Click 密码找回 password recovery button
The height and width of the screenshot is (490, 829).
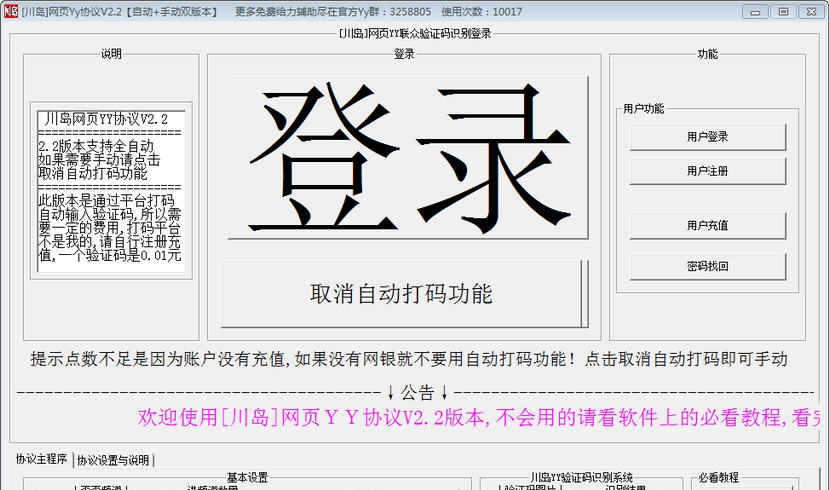(707, 266)
